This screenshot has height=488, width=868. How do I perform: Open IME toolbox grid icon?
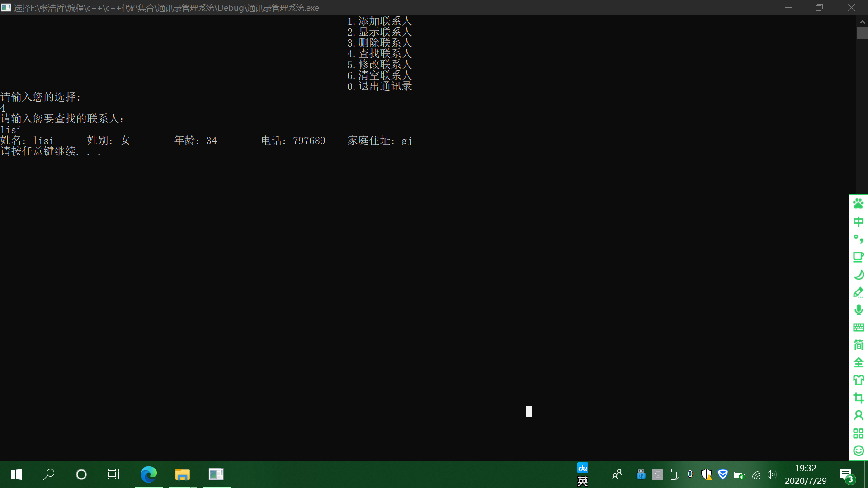tap(858, 433)
